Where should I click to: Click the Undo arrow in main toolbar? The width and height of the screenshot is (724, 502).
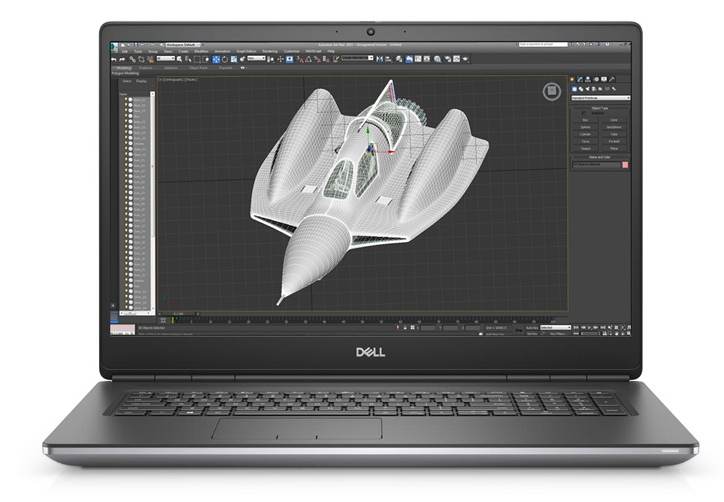pos(114,59)
